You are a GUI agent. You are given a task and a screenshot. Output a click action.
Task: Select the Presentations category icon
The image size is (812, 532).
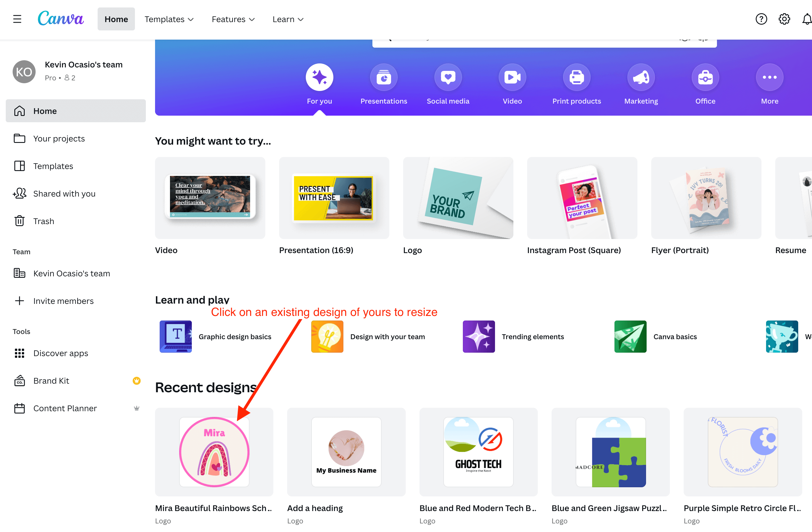384,77
